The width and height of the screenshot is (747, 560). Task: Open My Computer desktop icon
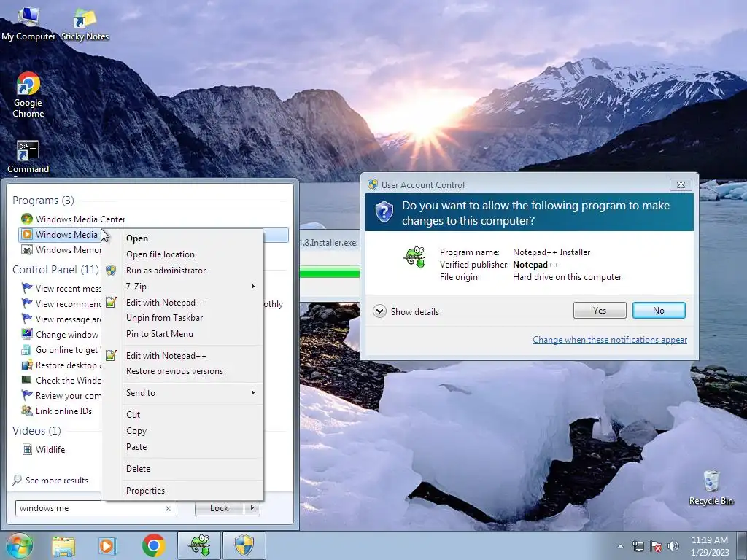pos(28,24)
